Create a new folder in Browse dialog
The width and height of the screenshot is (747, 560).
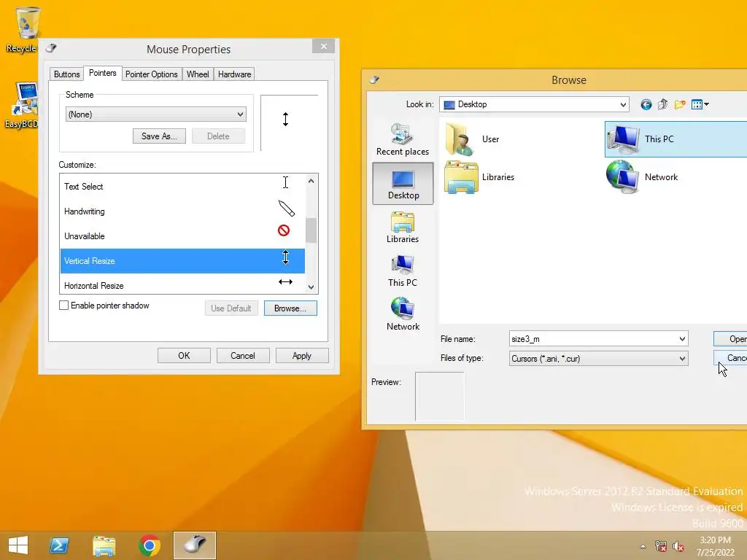680,104
